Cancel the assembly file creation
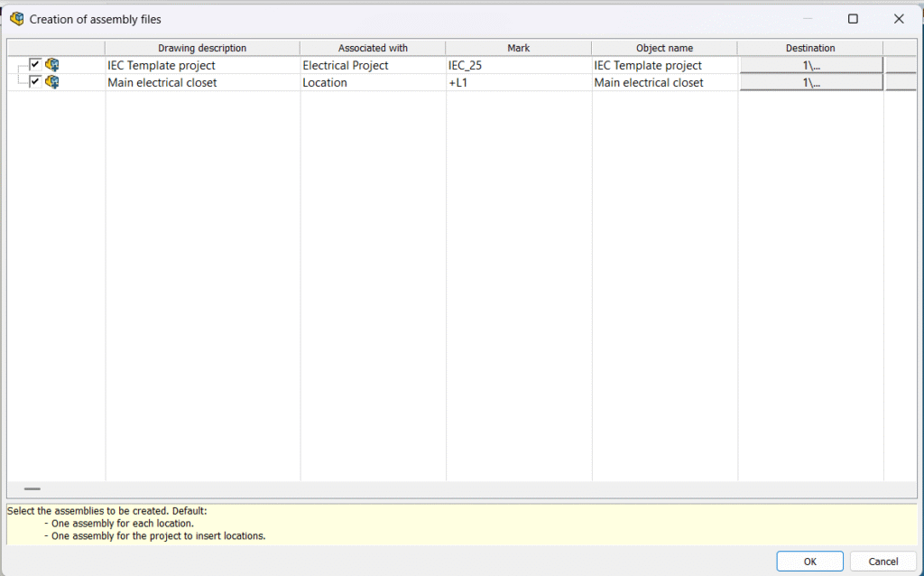This screenshot has width=924, height=576. point(882,561)
